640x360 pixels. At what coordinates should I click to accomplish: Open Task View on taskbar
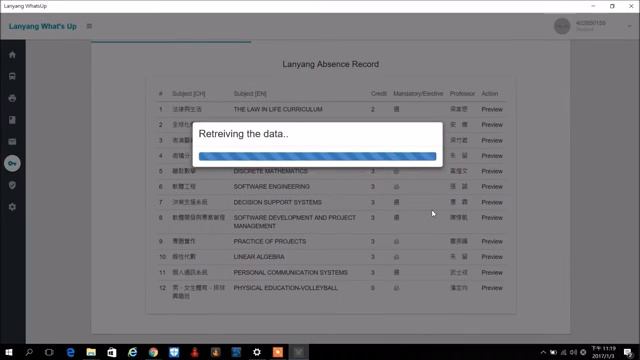(x=49, y=352)
